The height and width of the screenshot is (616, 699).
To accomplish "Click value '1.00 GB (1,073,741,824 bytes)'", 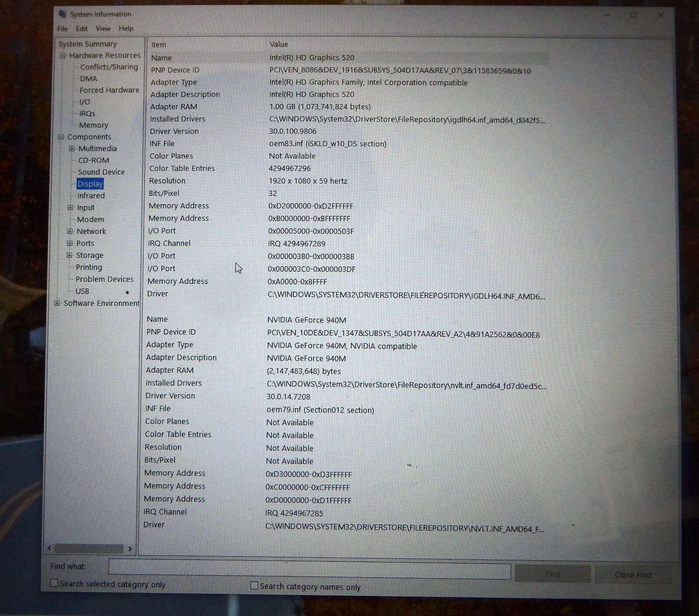I will point(320,107).
